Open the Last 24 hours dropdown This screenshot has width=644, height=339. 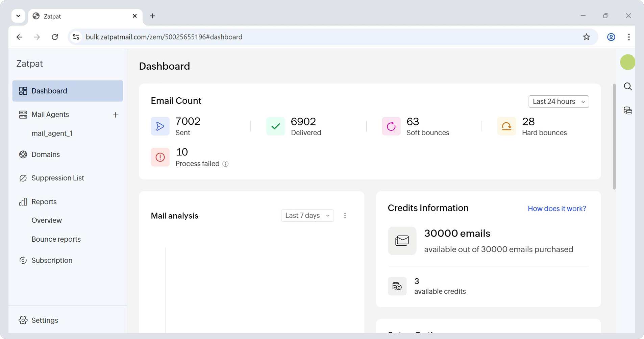(559, 102)
